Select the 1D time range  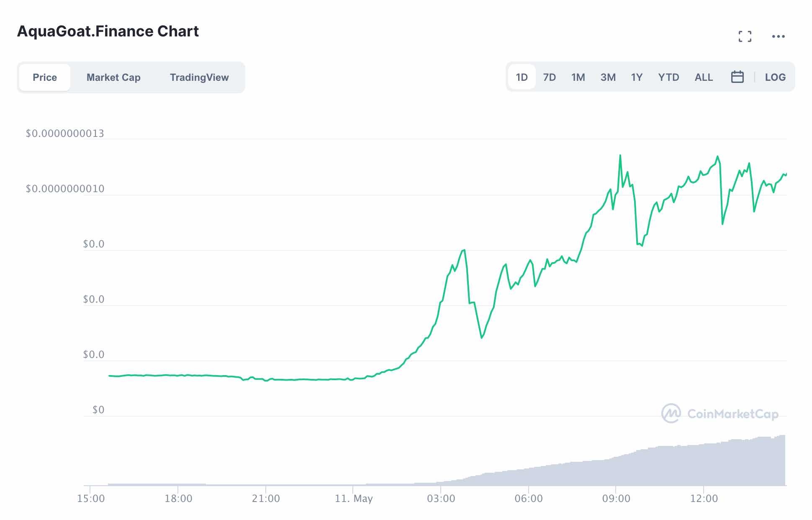tap(522, 77)
